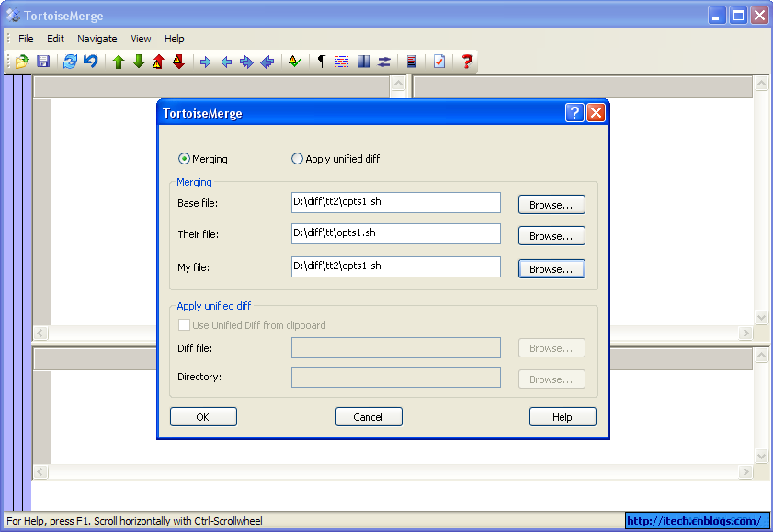Open the Navigate menu
Viewport: 773px width, 532px height.
tap(97, 39)
